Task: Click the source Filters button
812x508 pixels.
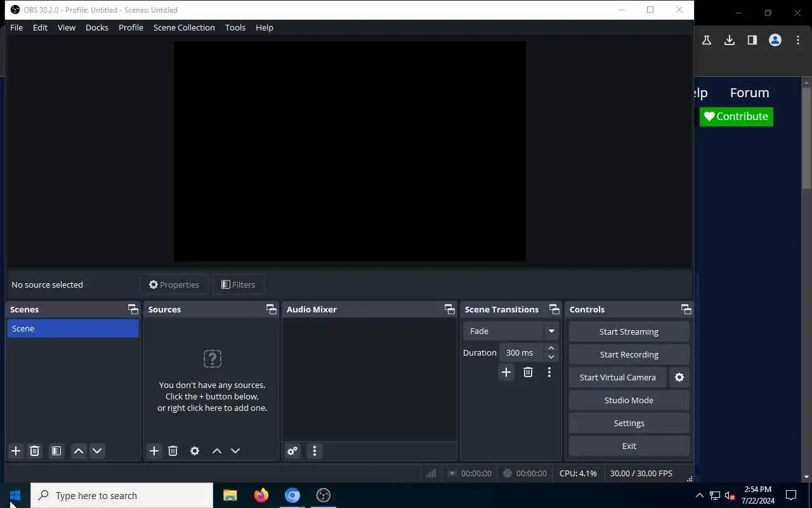Action: (x=238, y=284)
